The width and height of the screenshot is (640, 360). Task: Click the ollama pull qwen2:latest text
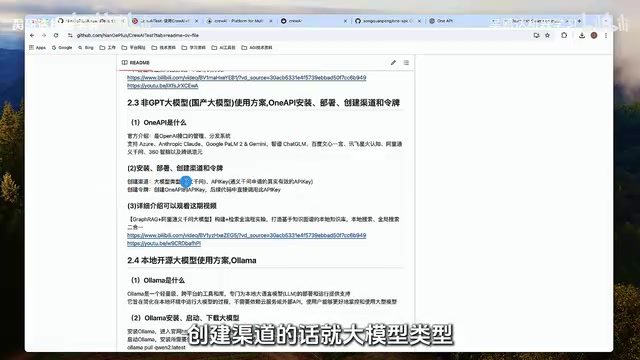(x=156, y=347)
